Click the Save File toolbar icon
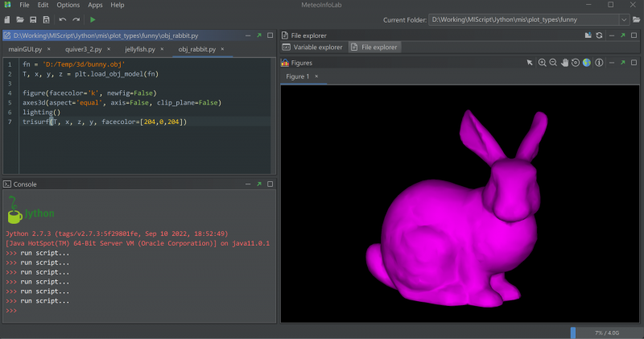The image size is (644, 339). point(33,19)
